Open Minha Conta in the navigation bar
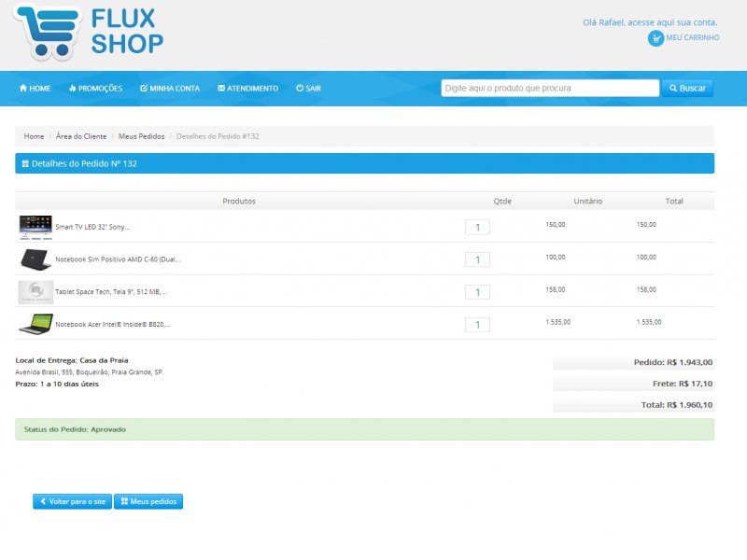The image size is (747, 560). (x=170, y=88)
